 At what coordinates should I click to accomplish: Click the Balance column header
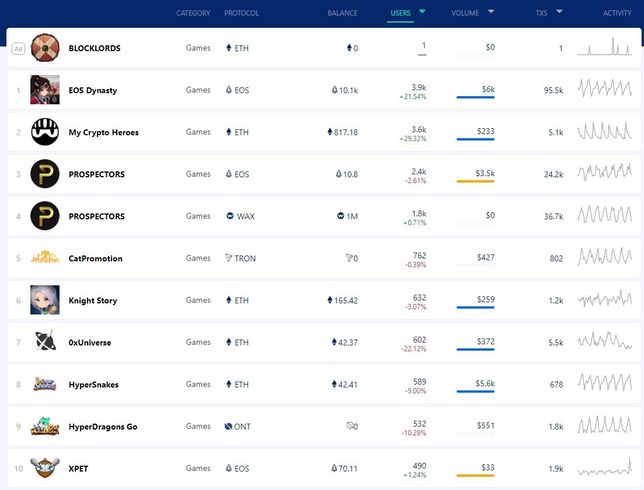point(342,13)
